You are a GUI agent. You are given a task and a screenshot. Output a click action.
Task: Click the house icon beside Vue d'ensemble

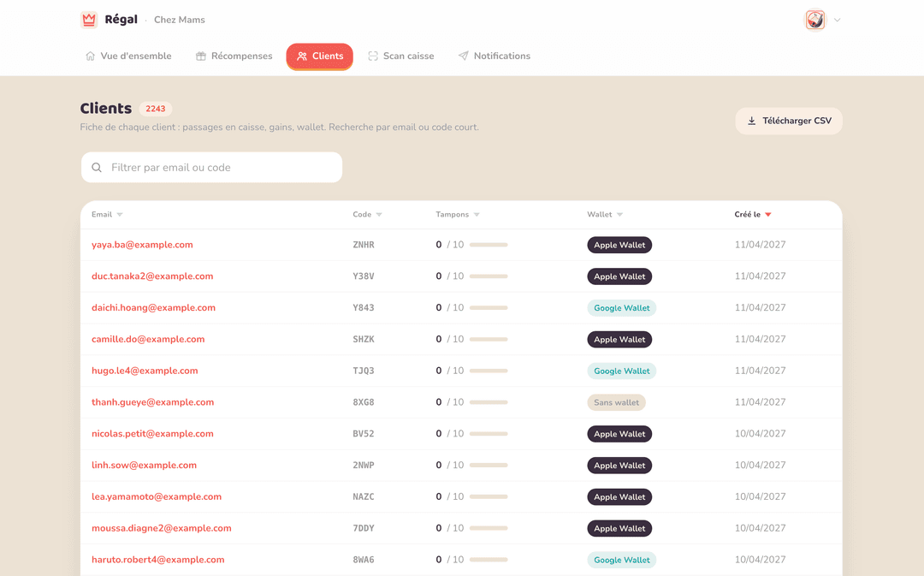coord(90,56)
